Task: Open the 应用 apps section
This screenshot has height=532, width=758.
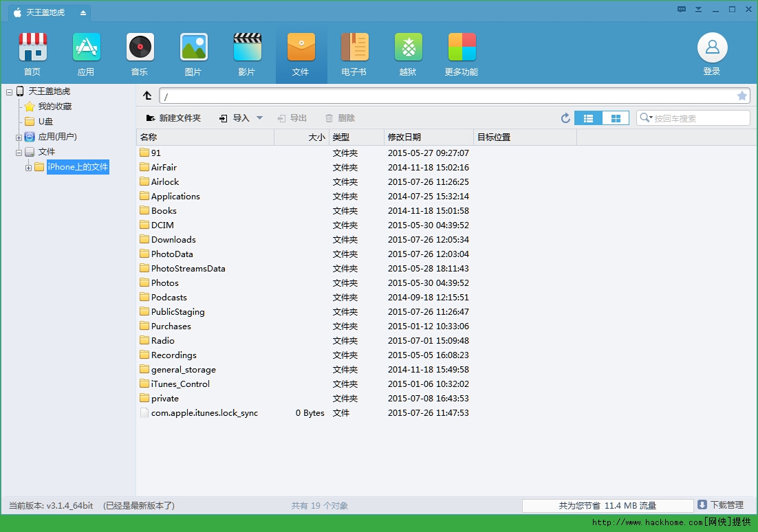Action: tap(86, 47)
